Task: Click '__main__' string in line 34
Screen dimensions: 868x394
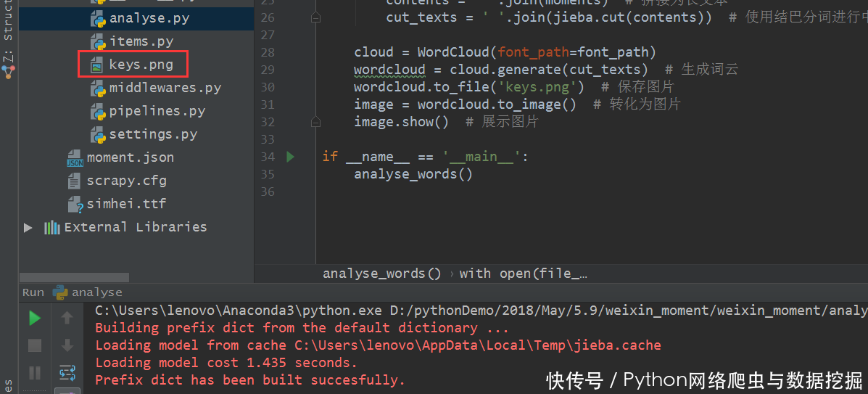Action: pos(481,157)
